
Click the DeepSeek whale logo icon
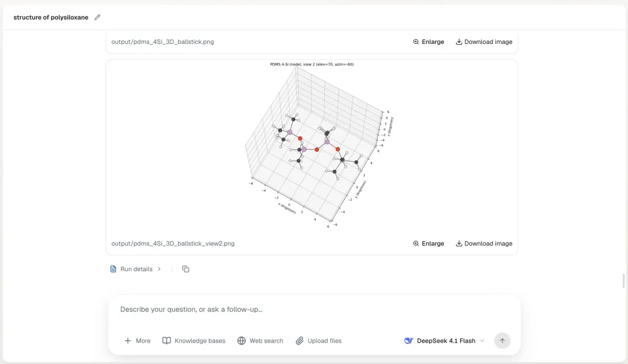click(x=409, y=341)
